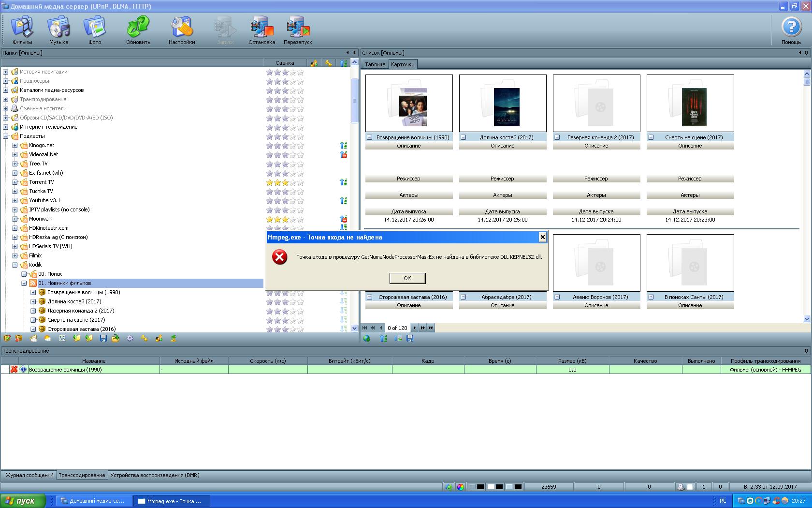This screenshot has width=812, height=508.
Task: Click the color wheel in the status bar
Action: (461, 487)
